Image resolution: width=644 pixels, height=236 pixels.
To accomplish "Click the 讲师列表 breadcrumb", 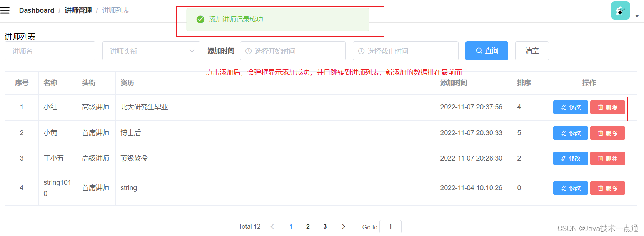I will pos(116,10).
